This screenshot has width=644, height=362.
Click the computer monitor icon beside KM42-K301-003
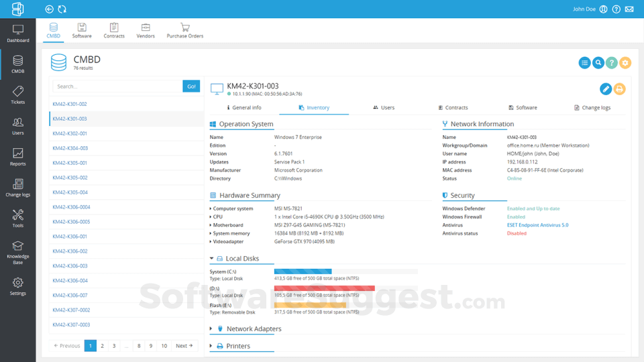[x=217, y=88]
